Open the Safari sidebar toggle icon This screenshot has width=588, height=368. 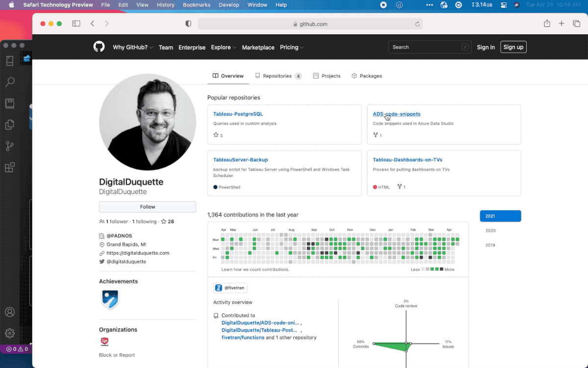coord(76,24)
